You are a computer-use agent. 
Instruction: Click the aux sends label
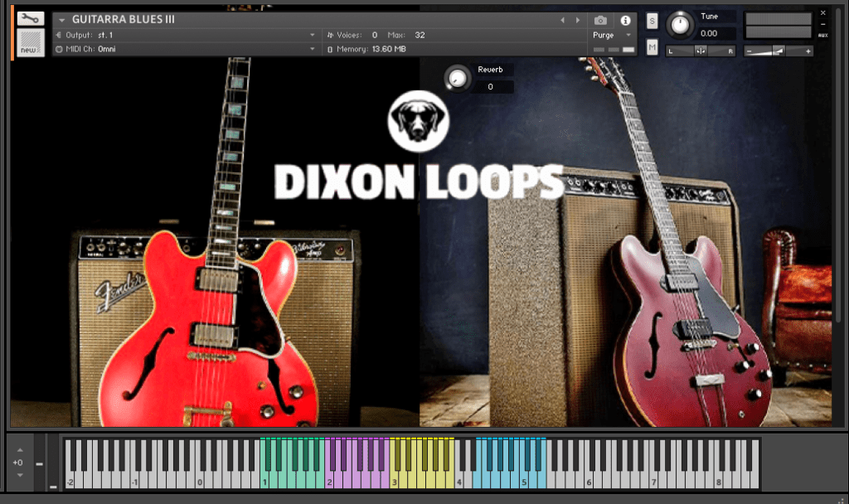coord(822,36)
